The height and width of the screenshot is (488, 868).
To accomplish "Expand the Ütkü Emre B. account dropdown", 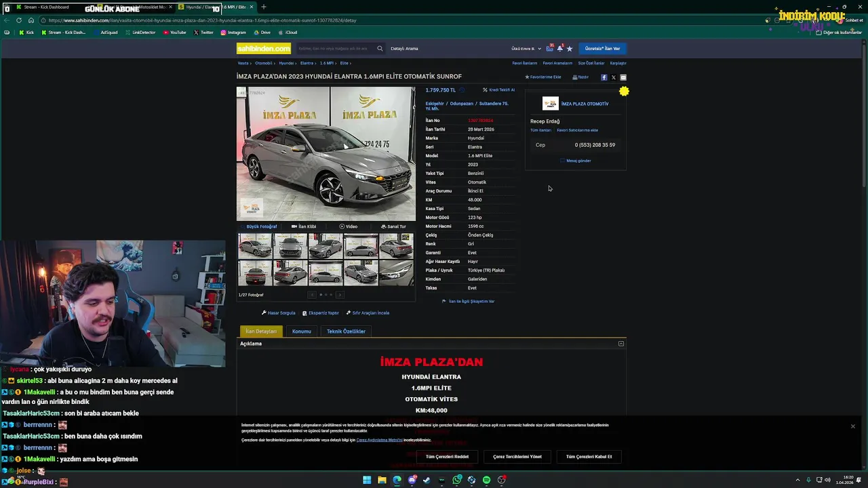I will (x=526, y=49).
